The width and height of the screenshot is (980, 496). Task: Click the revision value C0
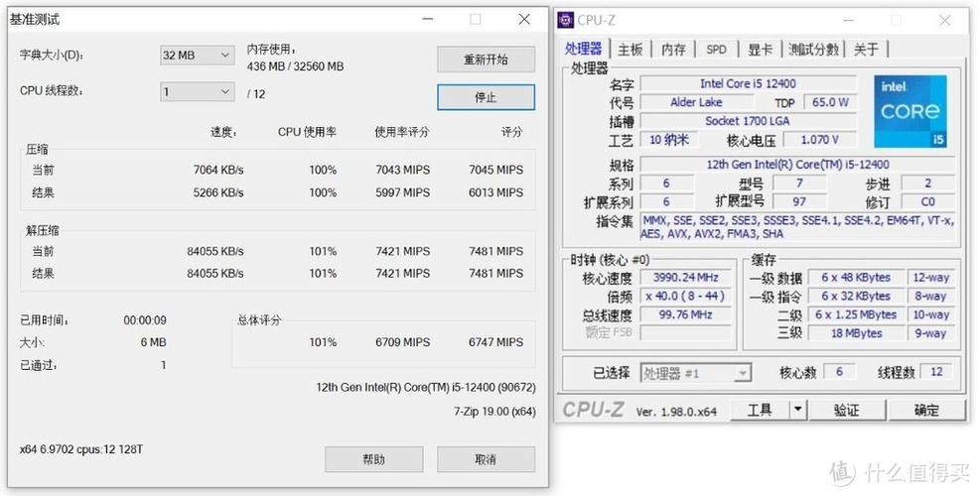click(927, 201)
